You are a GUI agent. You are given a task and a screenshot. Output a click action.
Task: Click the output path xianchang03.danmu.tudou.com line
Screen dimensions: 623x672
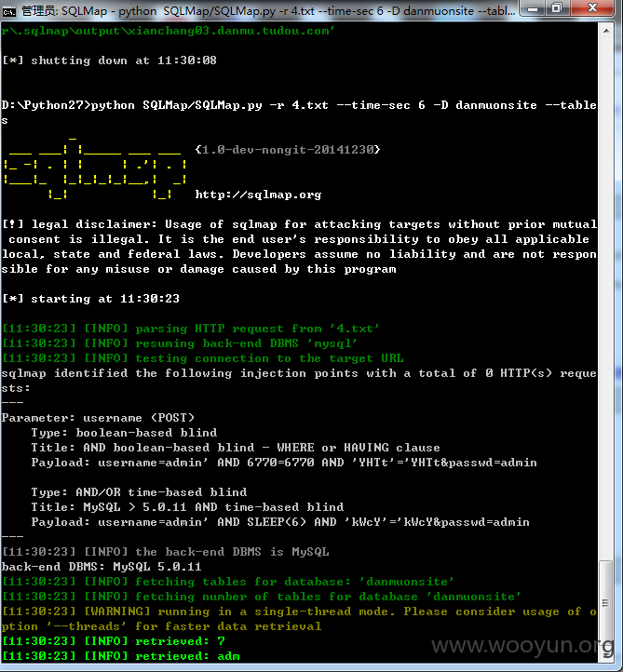tap(168, 31)
